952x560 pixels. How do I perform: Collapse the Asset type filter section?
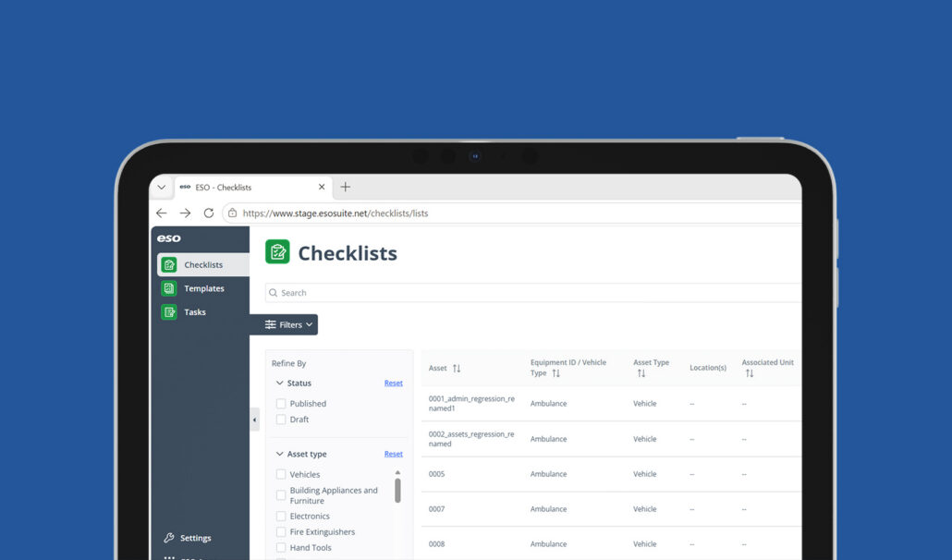279,454
